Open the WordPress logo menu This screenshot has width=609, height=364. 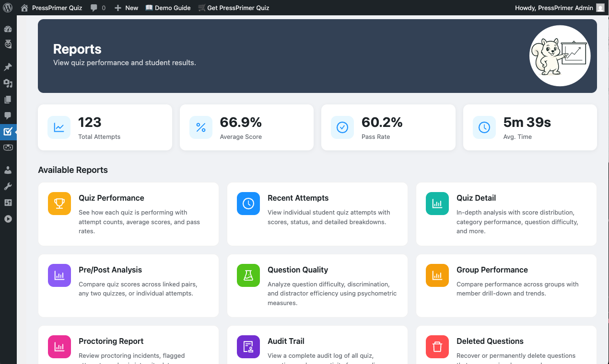(x=8, y=8)
